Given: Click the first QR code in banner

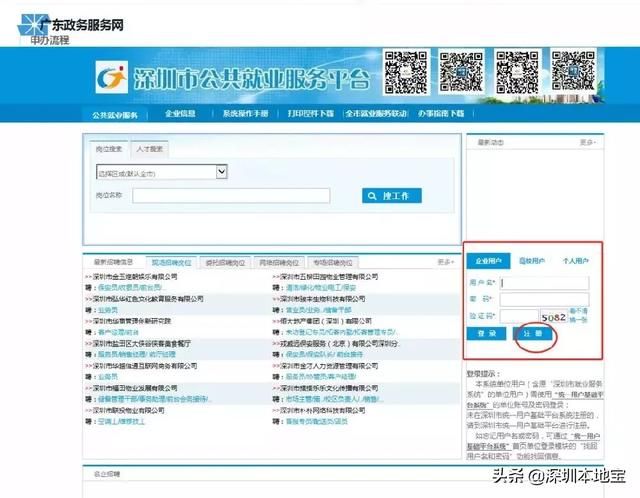Looking at the screenshot, I should (406, 72).
